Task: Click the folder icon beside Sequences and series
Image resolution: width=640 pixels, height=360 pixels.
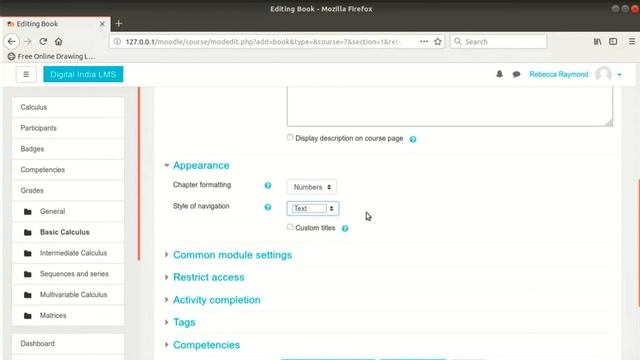Action: (x=28, y=274)
